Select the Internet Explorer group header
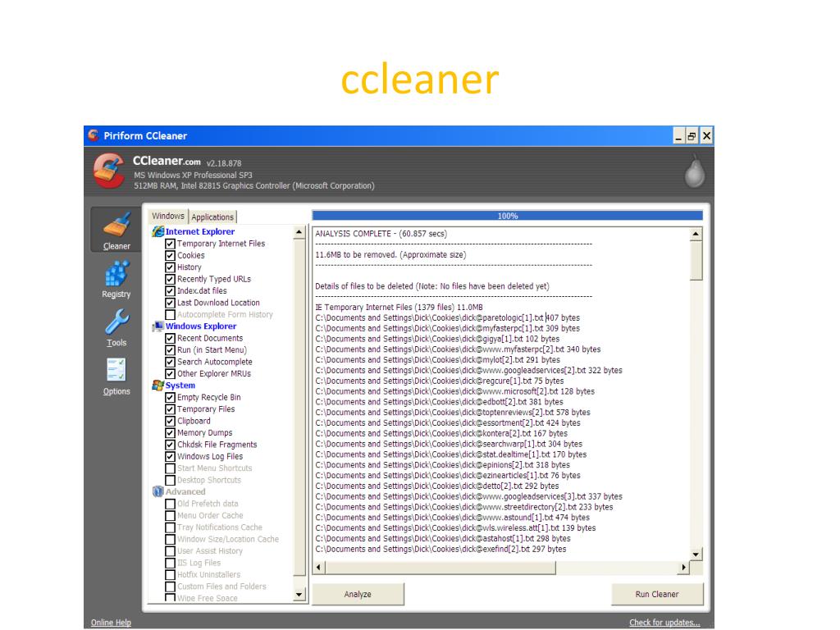This screenshot has height=630, width=840. (x=200, y=231)
